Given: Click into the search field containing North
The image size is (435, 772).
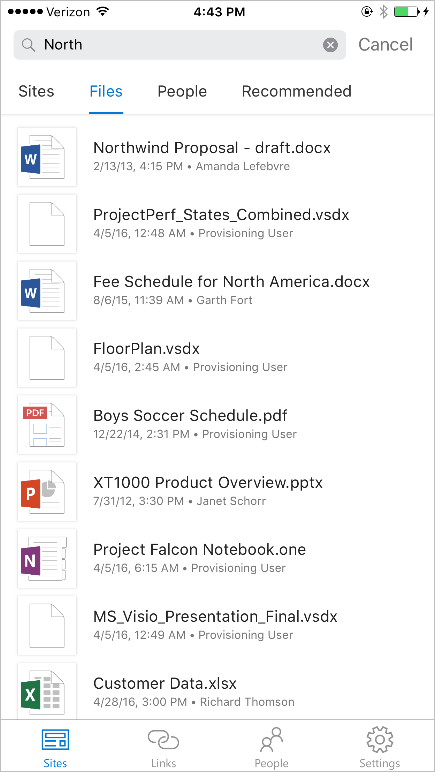Looking at the screenshot, I should click(x=180, y=45).
